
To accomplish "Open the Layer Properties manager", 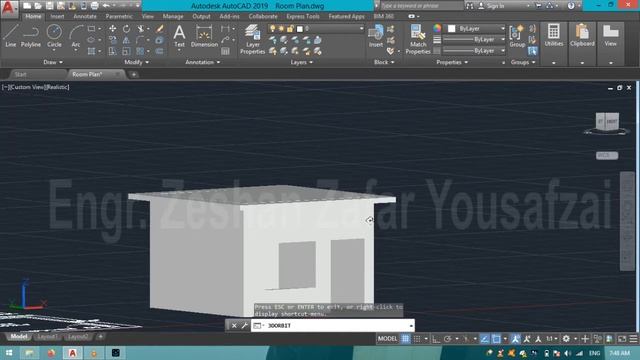I will (252, 39).
